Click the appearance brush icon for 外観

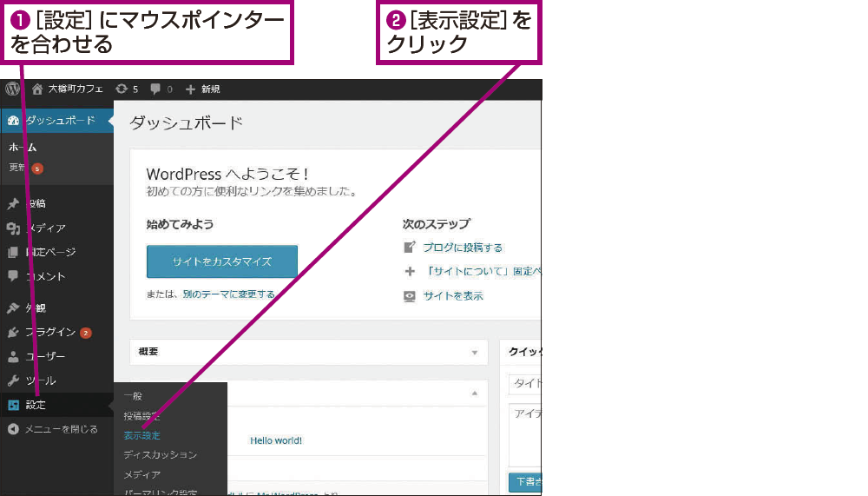pyautogui.click(x=13, y=308)
